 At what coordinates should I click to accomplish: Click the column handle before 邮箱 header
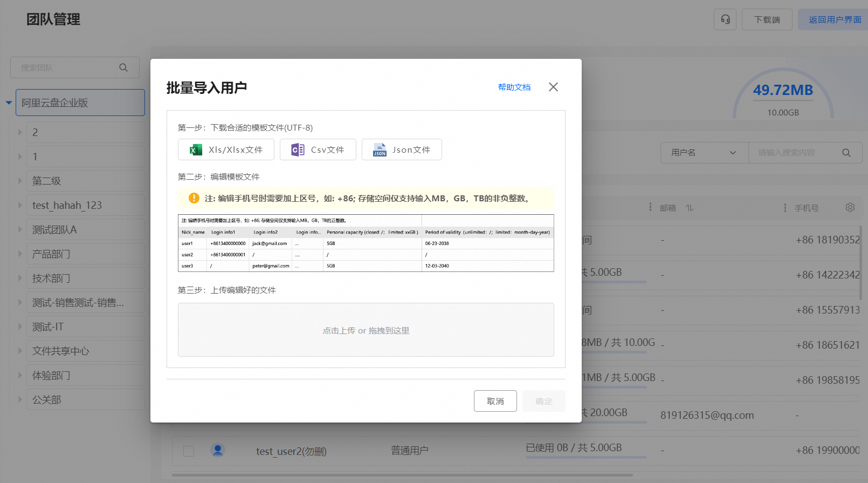(650, 207)
